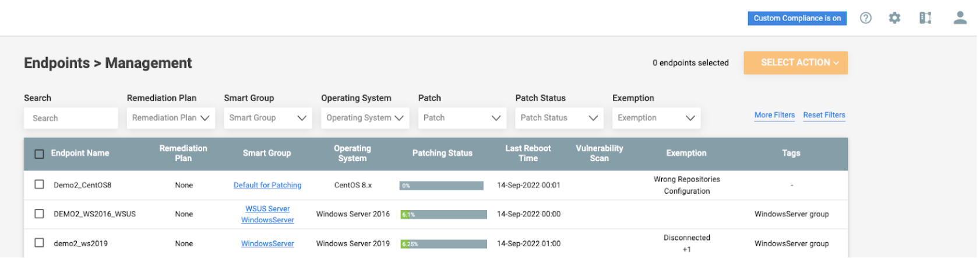Expand the Remediation Plan filter dropdown
Viewport: 980px width, 258px height.
(171, 118)
